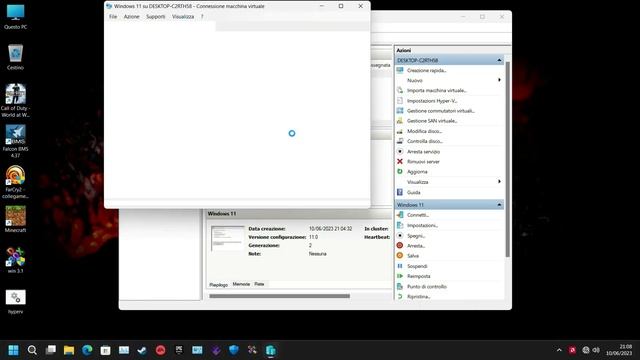Screen dimensions: 640x360
Task: Click Rimuovi server red X action
Action: click(423, 162)
